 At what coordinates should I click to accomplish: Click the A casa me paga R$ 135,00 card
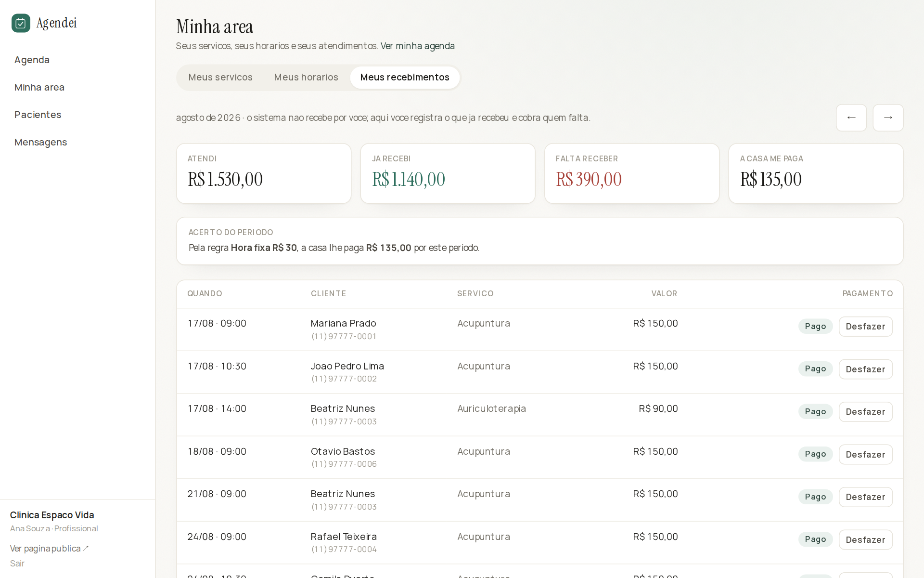pyautogui.click(x=816, y=173)
